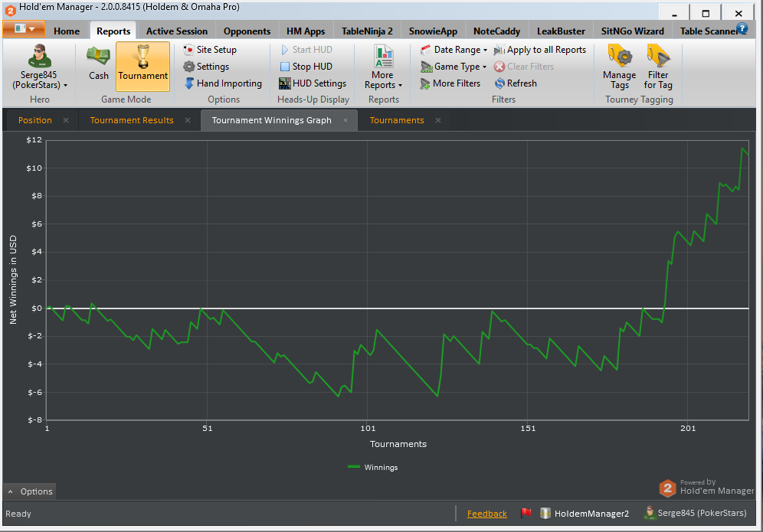Image resolution: width=763 pixels, height=532 pixels.
Task: Click Filter for Tag
Action: pos(658,67)
